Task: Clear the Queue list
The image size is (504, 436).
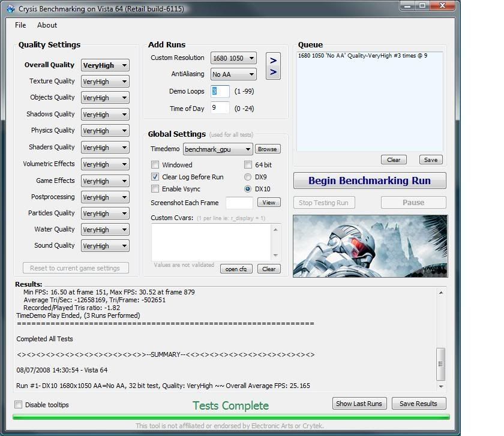Action: (394, 160)
